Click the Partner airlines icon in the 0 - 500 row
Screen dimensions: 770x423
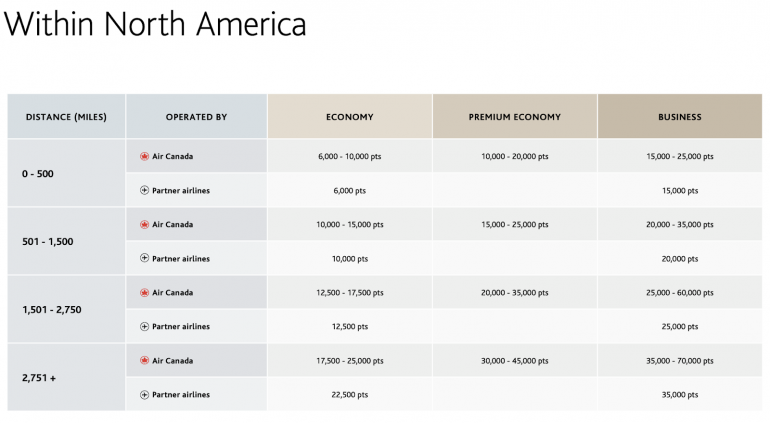144,190
